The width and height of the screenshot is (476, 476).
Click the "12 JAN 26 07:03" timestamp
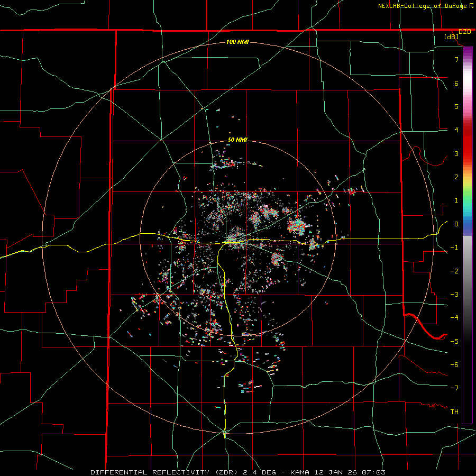point(349,472)
